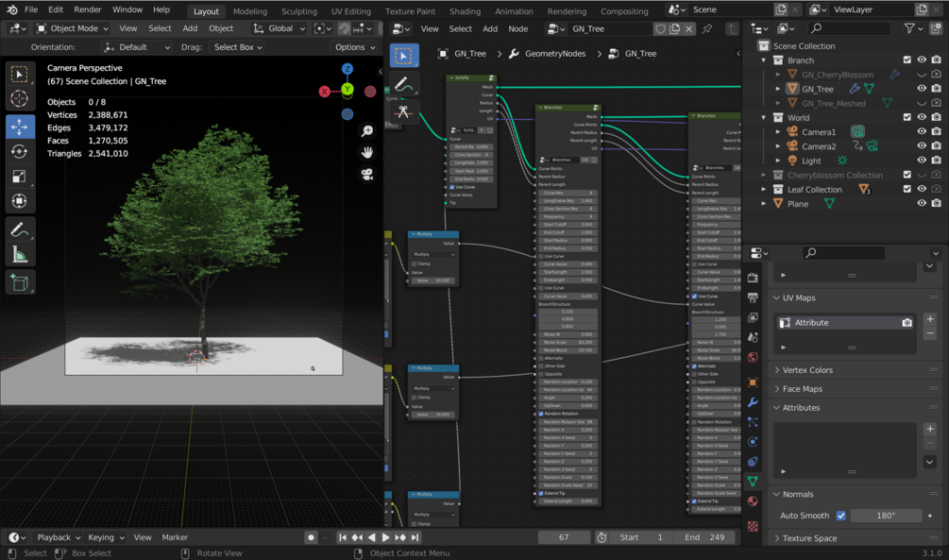
Task: Toggle Auto Smooth checkbox
Action: pyautogui.click(x=840, y=516)
